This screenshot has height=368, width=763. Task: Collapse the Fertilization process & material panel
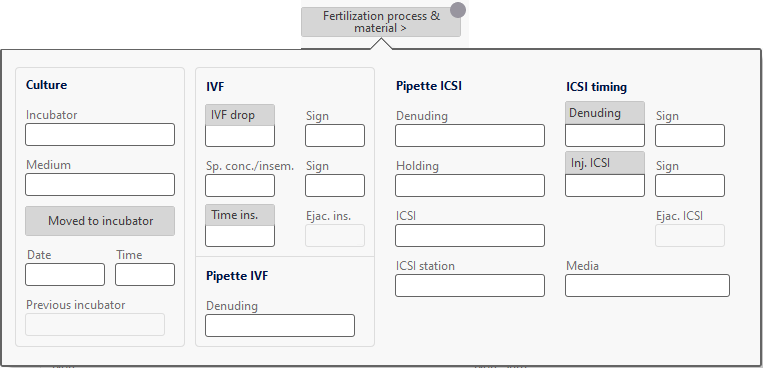[x=381, y=22]
